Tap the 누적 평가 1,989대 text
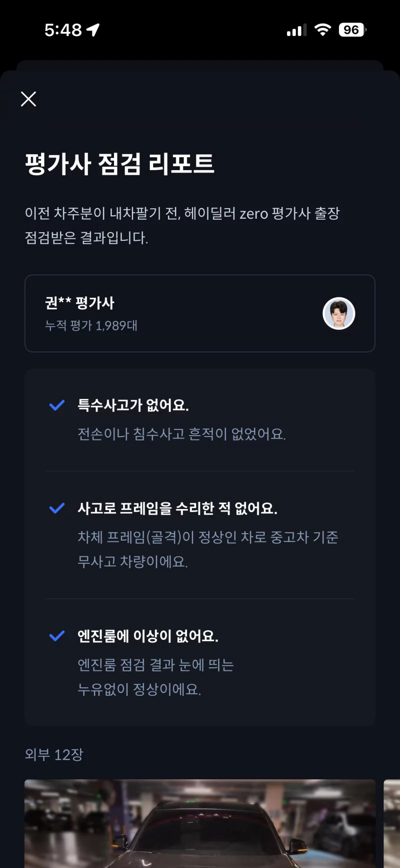Image resolution: width=400 pixels, height=868 pixels. tap(91, 326)
